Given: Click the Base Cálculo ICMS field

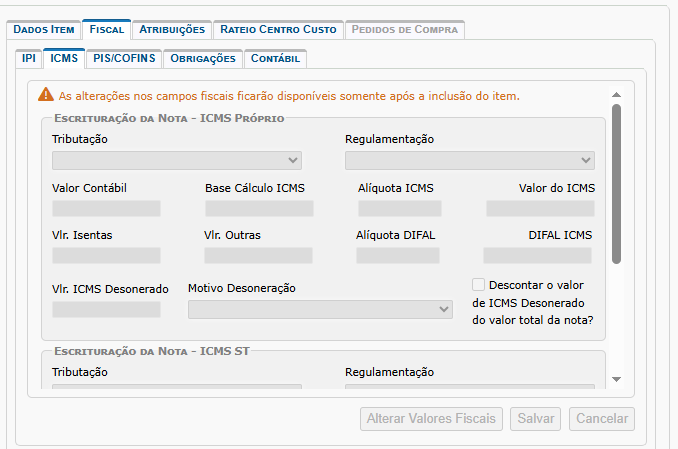Looking at the screenshot, I should point(259,209).
